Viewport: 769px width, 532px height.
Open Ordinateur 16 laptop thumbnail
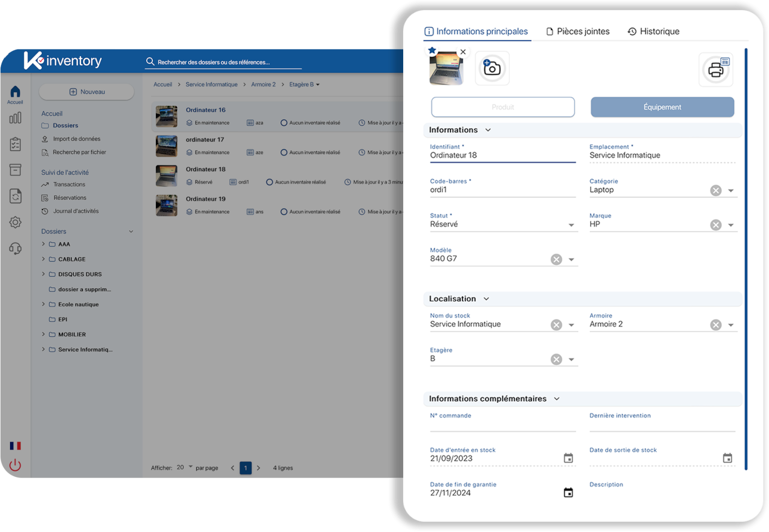point(167,116)
